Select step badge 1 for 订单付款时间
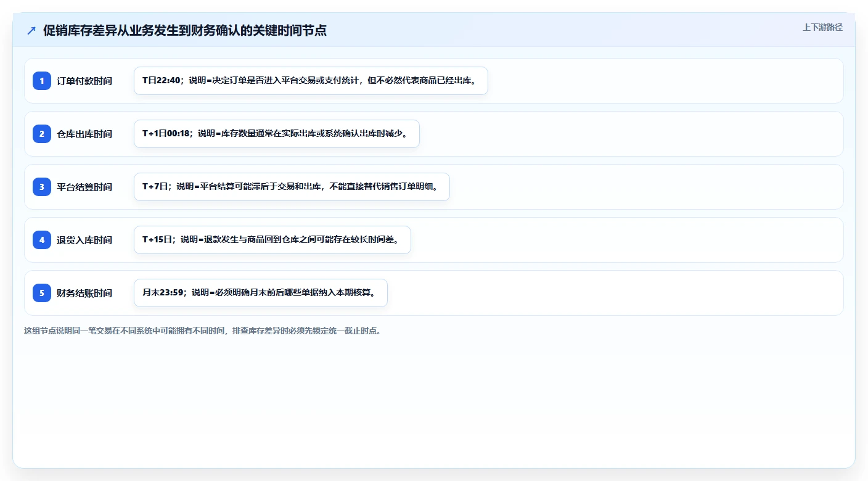This screenshot has width=868, height=481. [x=42, y=80]
